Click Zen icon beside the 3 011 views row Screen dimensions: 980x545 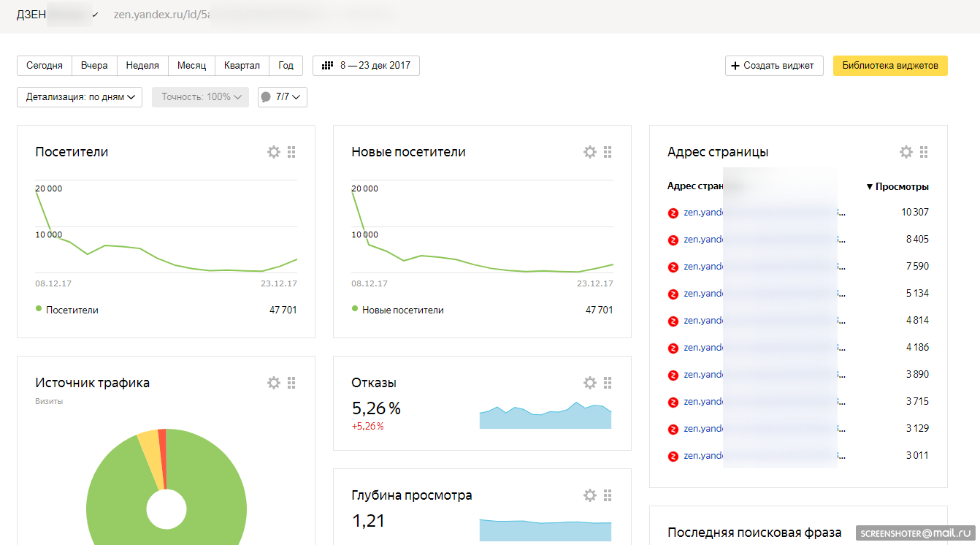[673, 457]
